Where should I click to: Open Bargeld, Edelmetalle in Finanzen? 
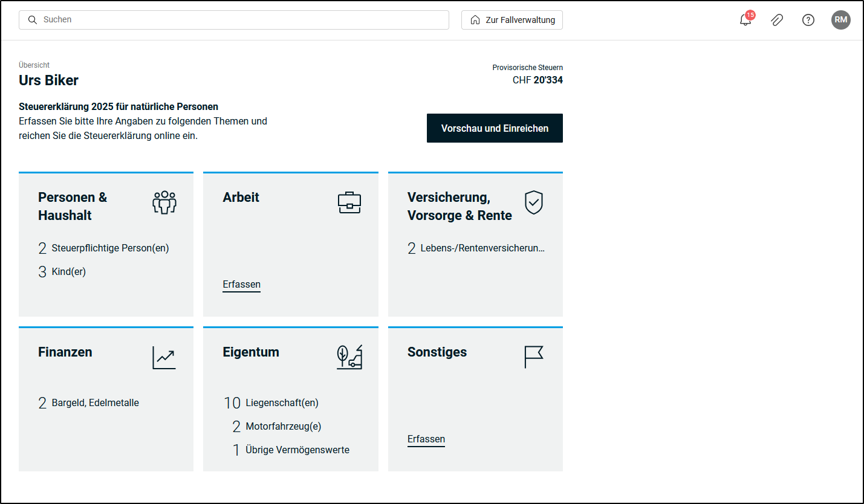pos(95,403)
